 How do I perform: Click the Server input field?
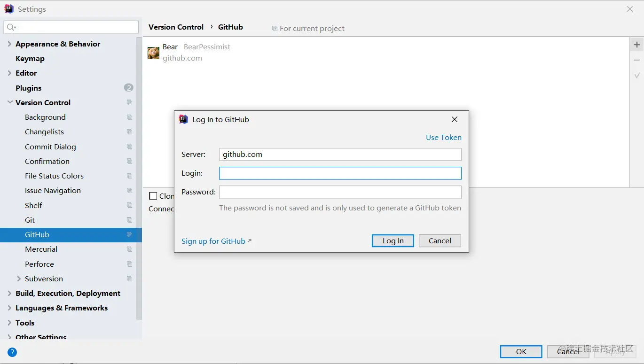tap(340, 154)
